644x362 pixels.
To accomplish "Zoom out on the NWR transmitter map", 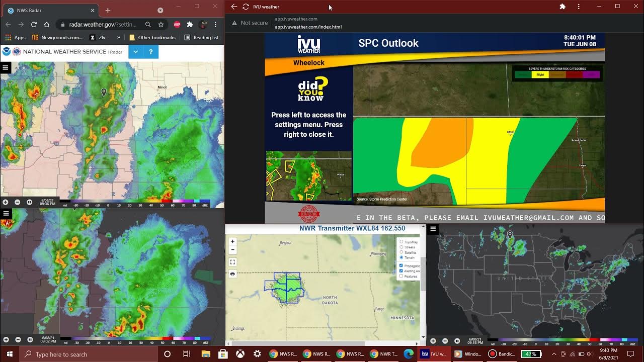I will pyautogui.click(x=232, y=250).
